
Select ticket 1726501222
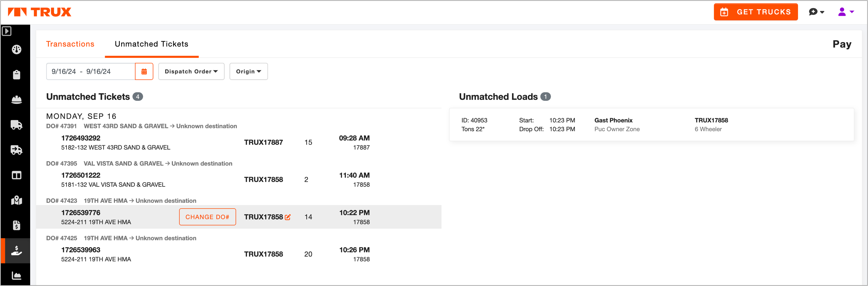[238, 180]
